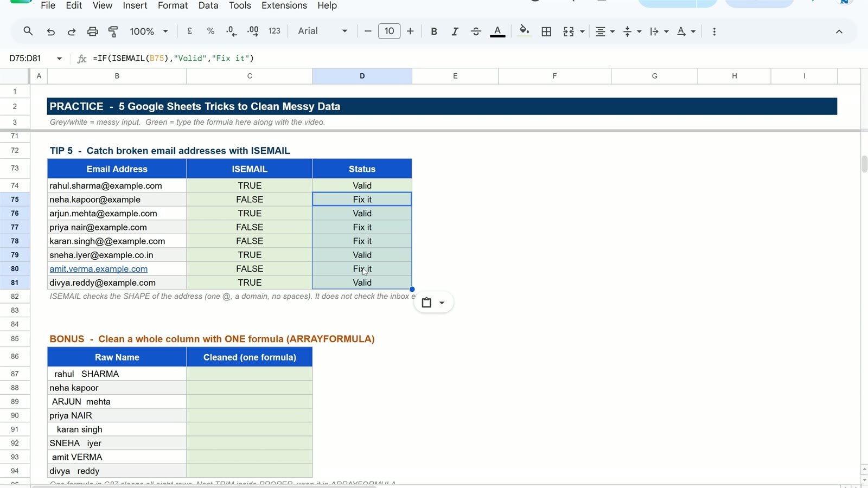Click the font size field showing 10

[389, 31]
